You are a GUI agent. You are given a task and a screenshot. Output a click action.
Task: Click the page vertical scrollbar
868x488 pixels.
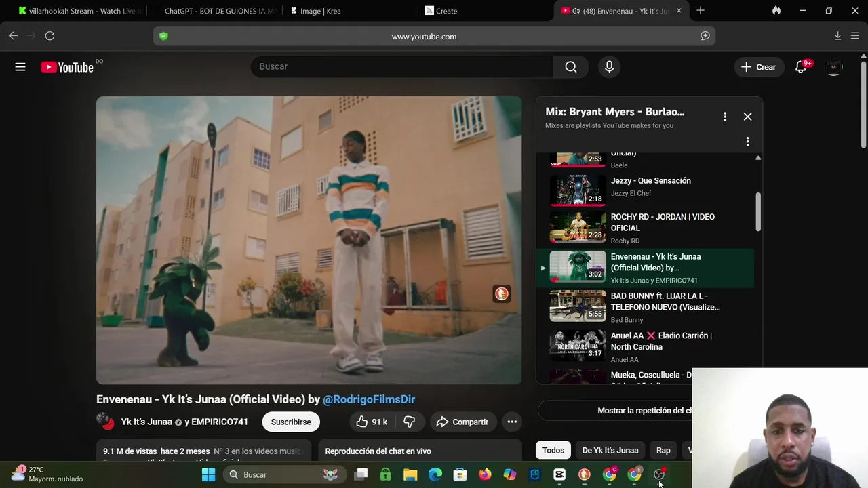pos(863,105)
